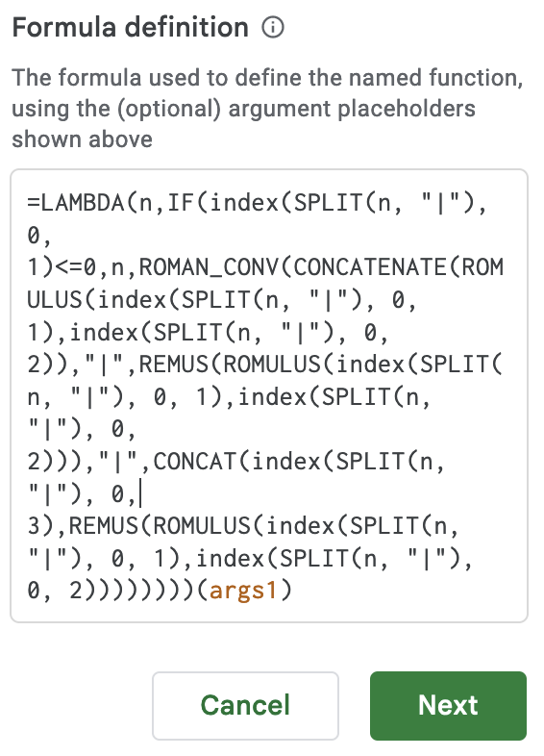Click formula line starting with 2)),"|",REMUS
544x756 pixels.
pos(264,365)
